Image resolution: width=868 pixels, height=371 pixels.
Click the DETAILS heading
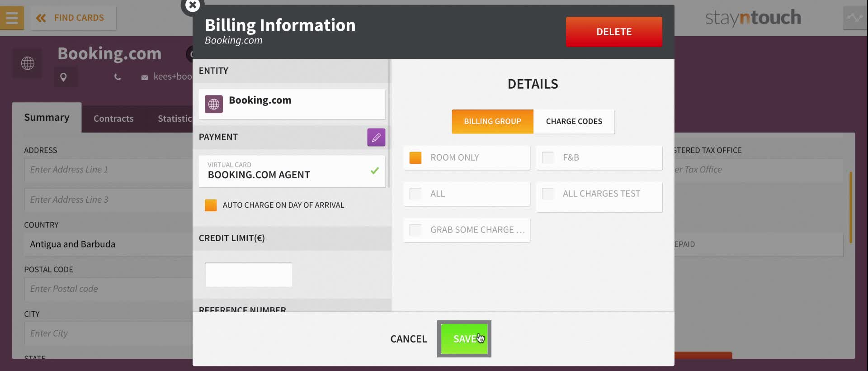click(533, 84)
